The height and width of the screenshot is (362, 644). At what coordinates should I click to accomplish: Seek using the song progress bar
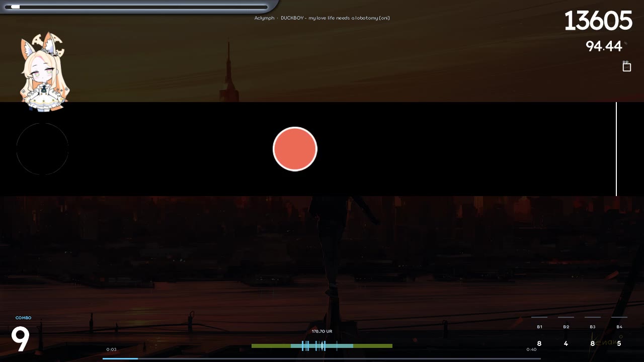(321, 358)
